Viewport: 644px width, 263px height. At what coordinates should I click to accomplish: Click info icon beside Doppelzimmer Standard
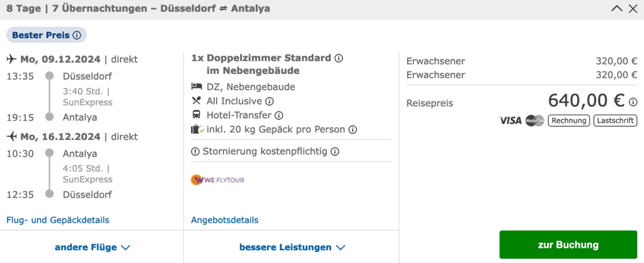(x=338, y=59)
